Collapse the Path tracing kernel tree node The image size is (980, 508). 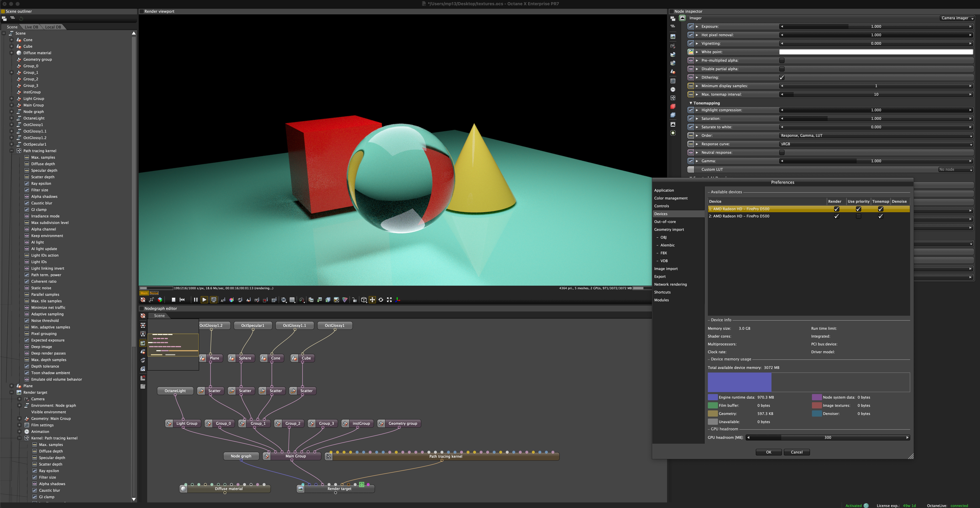click(x=12, y=151)
